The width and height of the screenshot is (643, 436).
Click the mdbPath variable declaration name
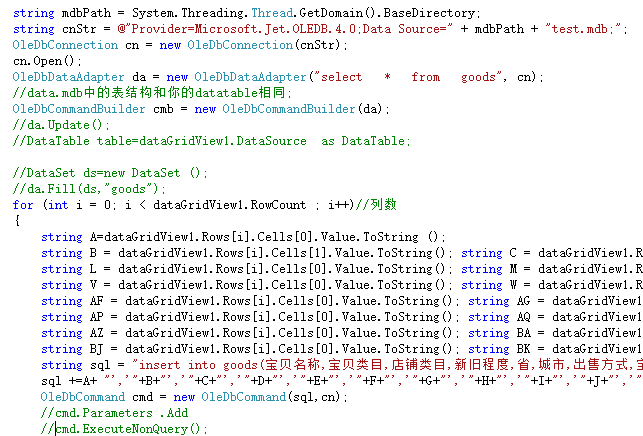pos(86,13)
